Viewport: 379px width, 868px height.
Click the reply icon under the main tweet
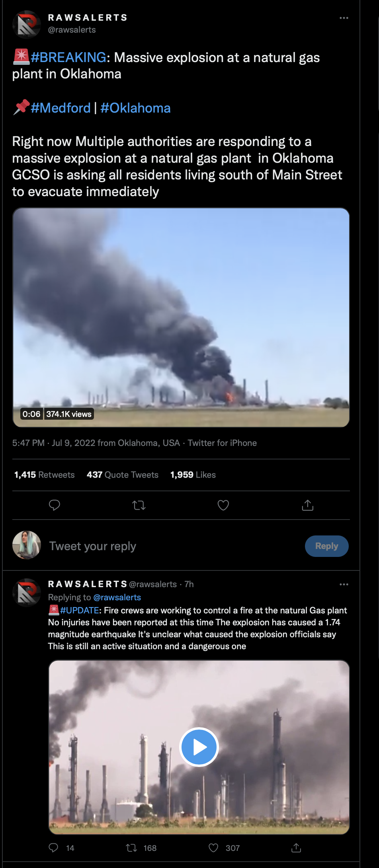[x=54, y=505]
